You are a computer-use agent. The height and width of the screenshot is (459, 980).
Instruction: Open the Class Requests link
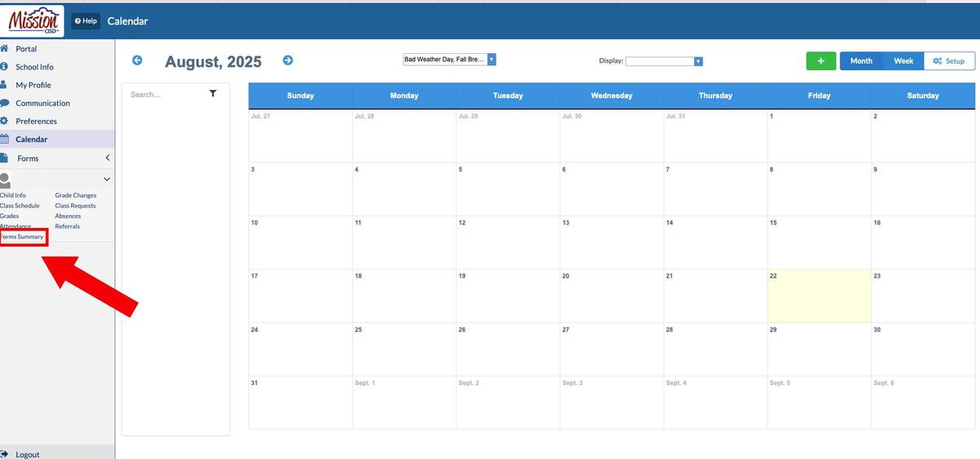tap(75, 206)
